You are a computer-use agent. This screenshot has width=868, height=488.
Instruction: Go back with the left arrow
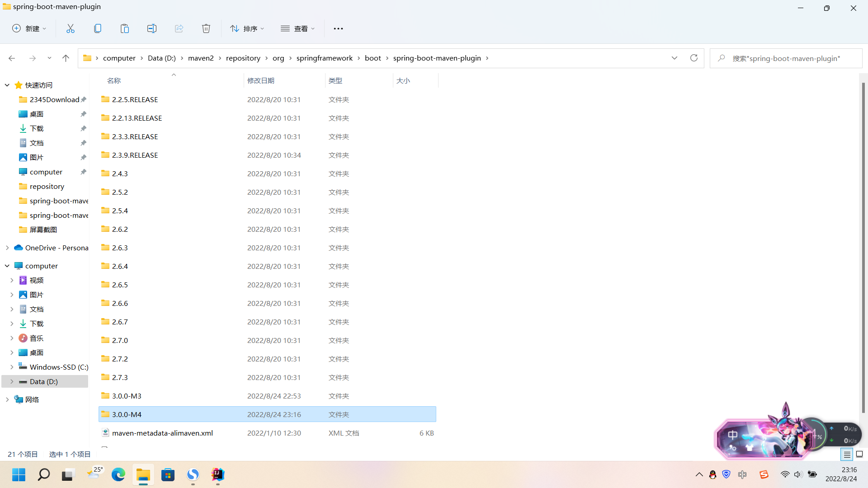coord(12,58)
